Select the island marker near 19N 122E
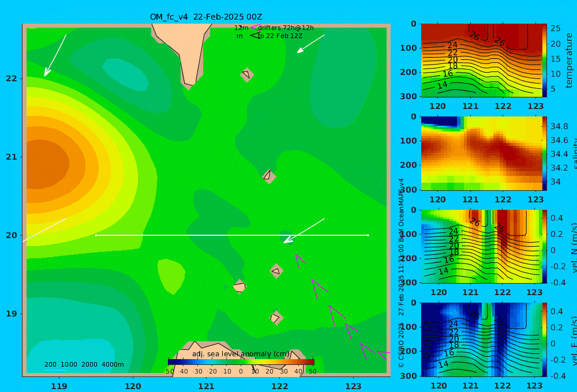Image resolution: width=577 pixels, height=392 pixels. tap(276, 318)
